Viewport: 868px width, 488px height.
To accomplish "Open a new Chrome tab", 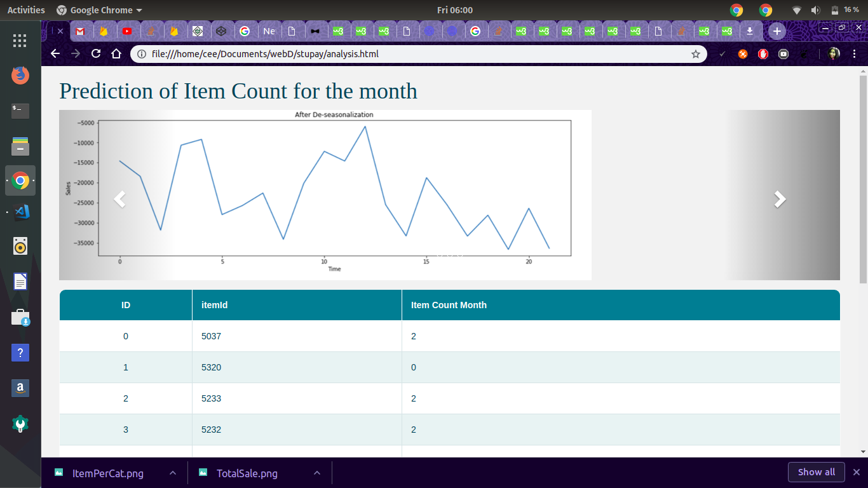I will click(x=776, y=30).
